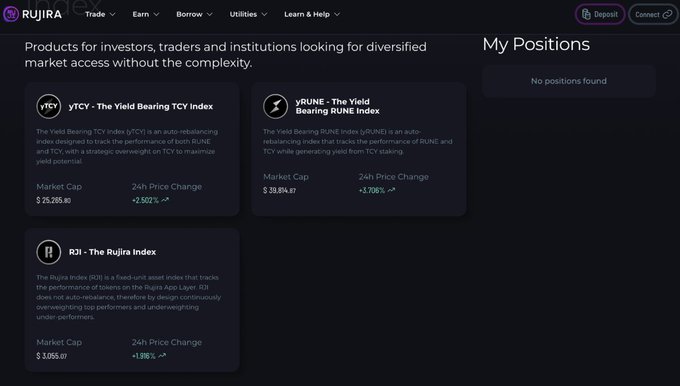Click price change '+1.916%'
680x386 pixels.
[144, 356]
